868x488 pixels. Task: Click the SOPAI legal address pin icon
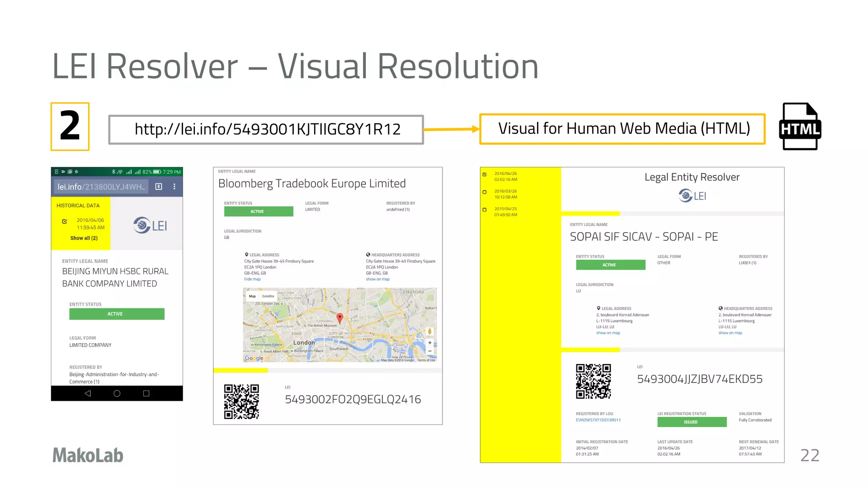pyautogui.click(x=598, y=308)
